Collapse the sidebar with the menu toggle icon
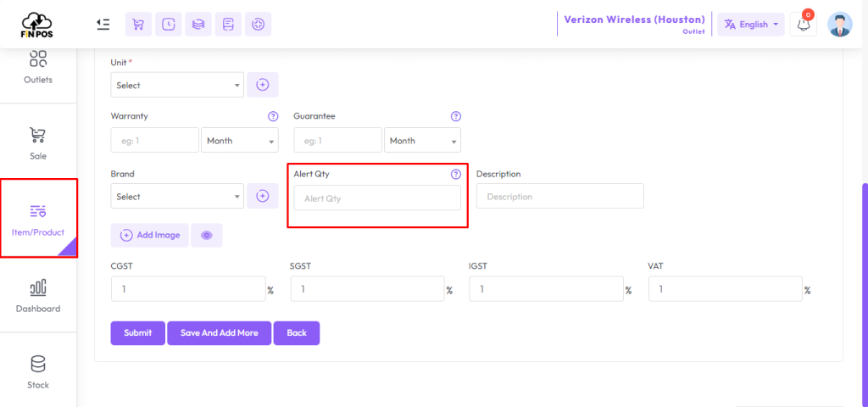 [103, 24]
